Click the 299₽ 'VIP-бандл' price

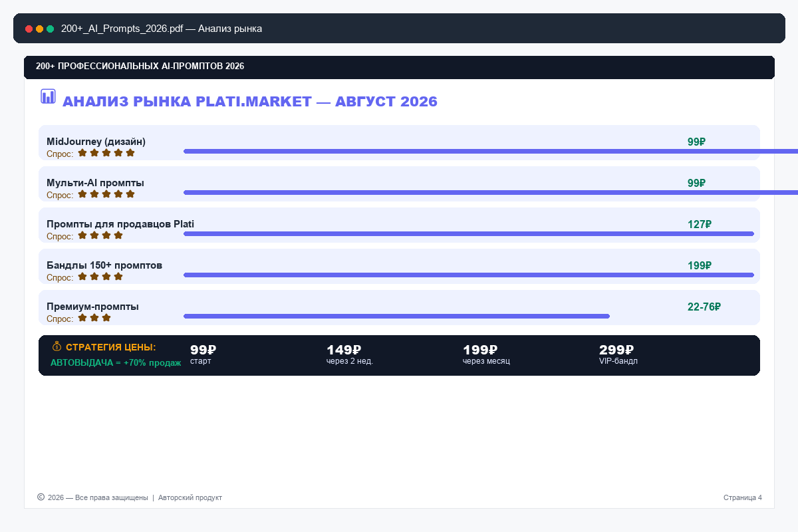pyautogui.click(x=616, y=350)
